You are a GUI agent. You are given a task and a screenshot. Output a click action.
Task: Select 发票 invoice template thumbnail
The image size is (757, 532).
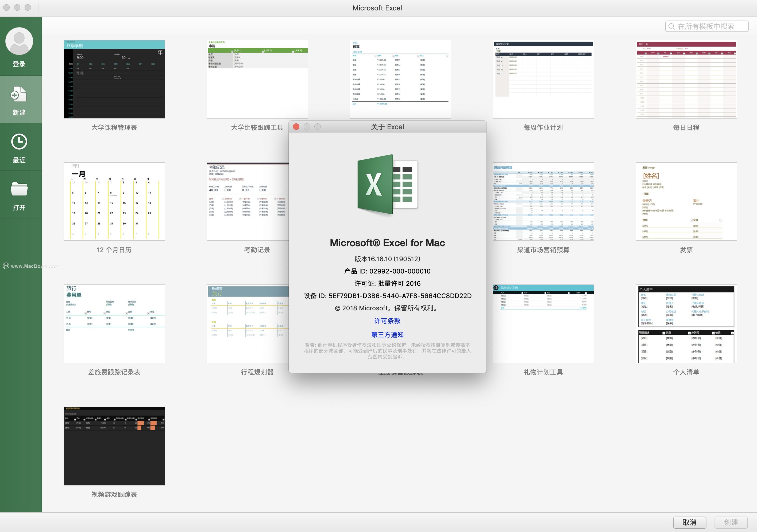pyautogui.click(x=686, y=201)
